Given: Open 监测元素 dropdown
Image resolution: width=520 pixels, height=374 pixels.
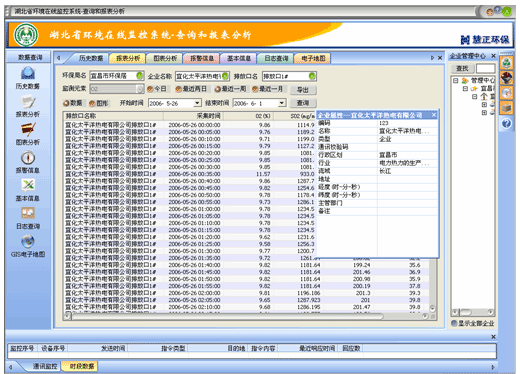Looking at the screenshot, I should [x=140, y=89].
